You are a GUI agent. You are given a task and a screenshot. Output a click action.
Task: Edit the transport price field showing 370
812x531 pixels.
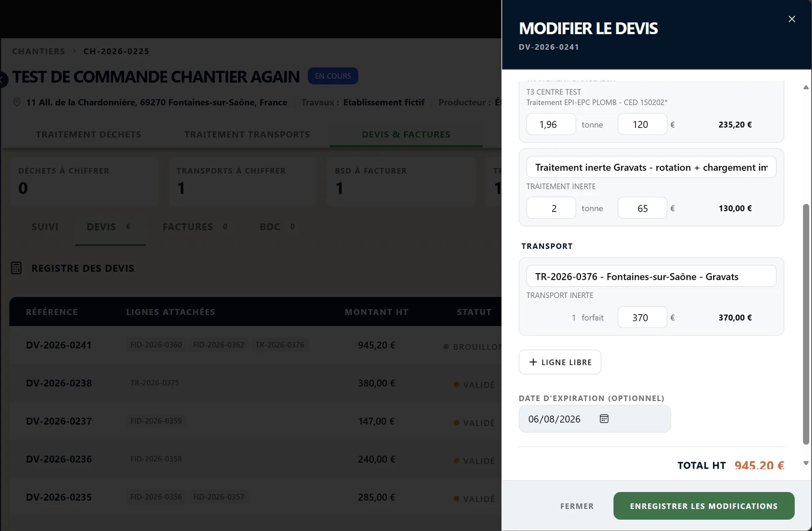coord(642,317)
